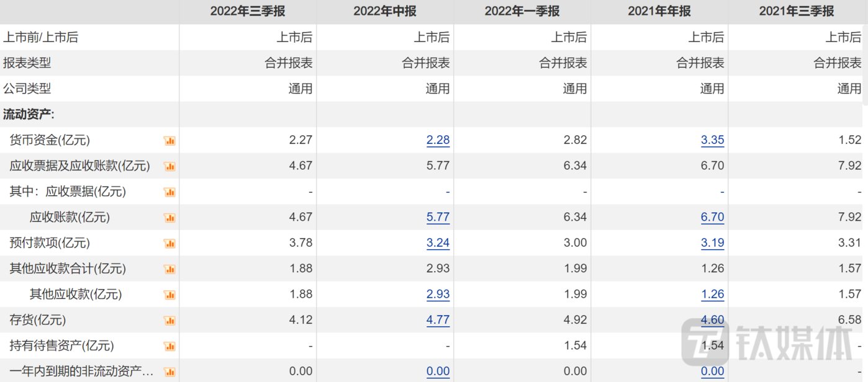Open chart icon for 货币资金 row

tap(170, 141)
